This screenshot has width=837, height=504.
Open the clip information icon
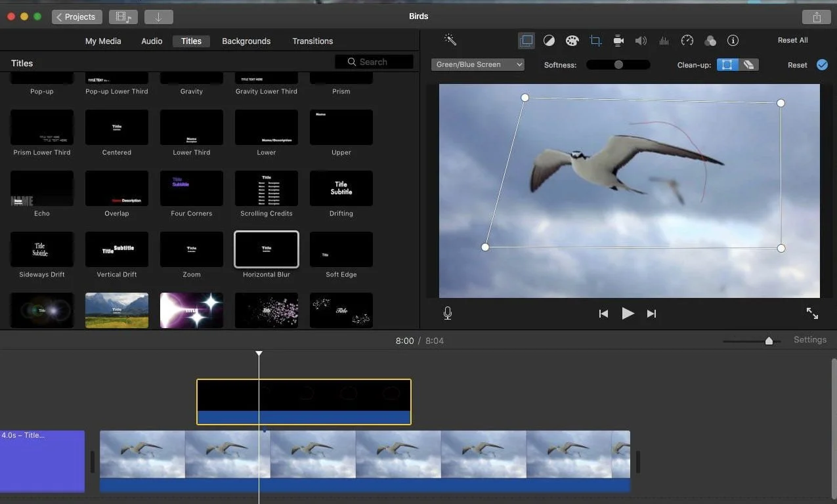(733, 41)
